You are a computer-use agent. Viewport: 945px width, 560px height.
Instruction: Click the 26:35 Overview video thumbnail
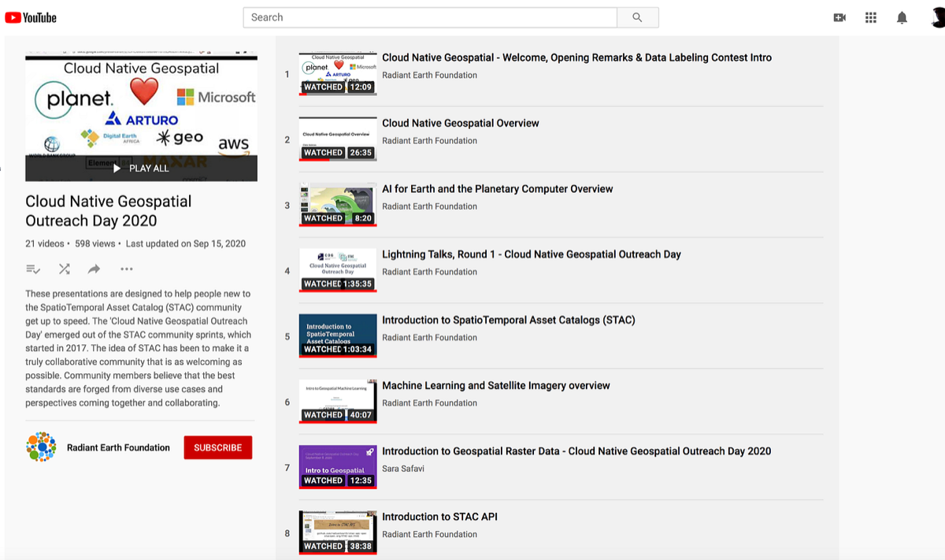(338, 139)
